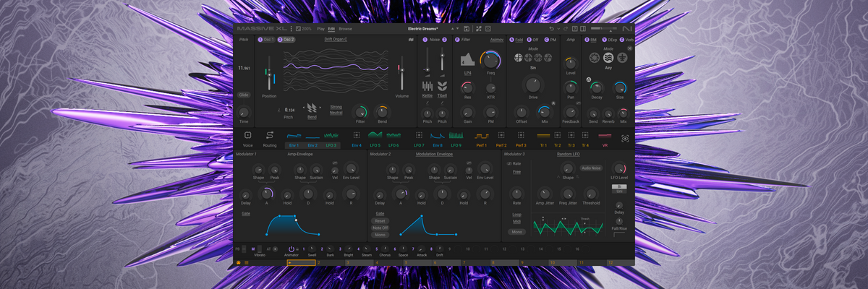The height and width of the screenshot is (289, 868).
Task: Switch to the Play view
Action: click(321, 29)
